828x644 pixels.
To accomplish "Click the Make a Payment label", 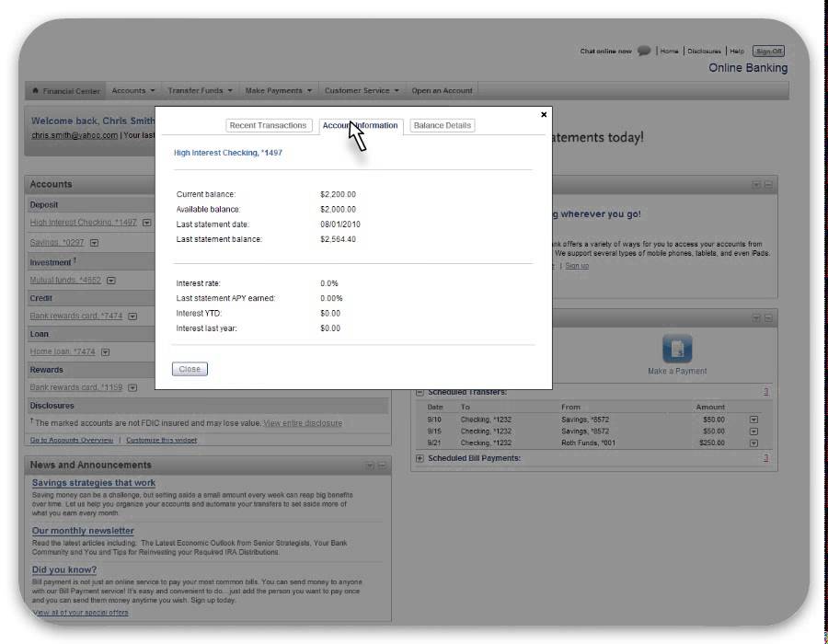I will point(677,372).
